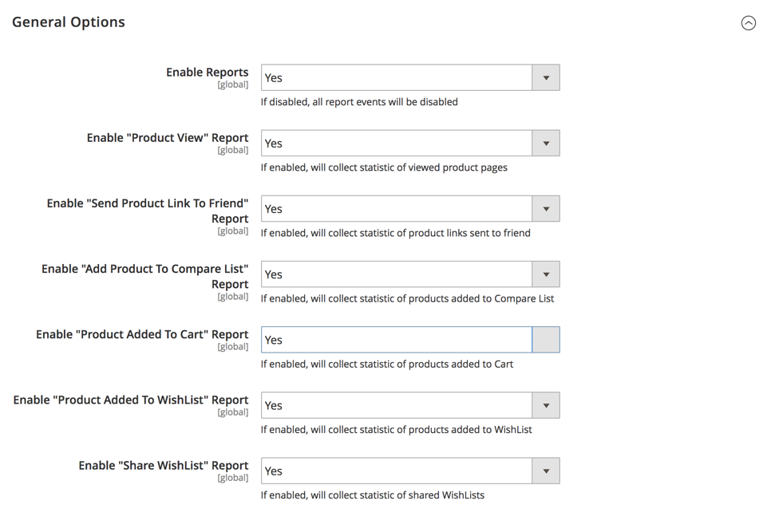Open Add Product To Compare List arrow
This screenshot has width=771, height=532.
click(x=546, y=274)
